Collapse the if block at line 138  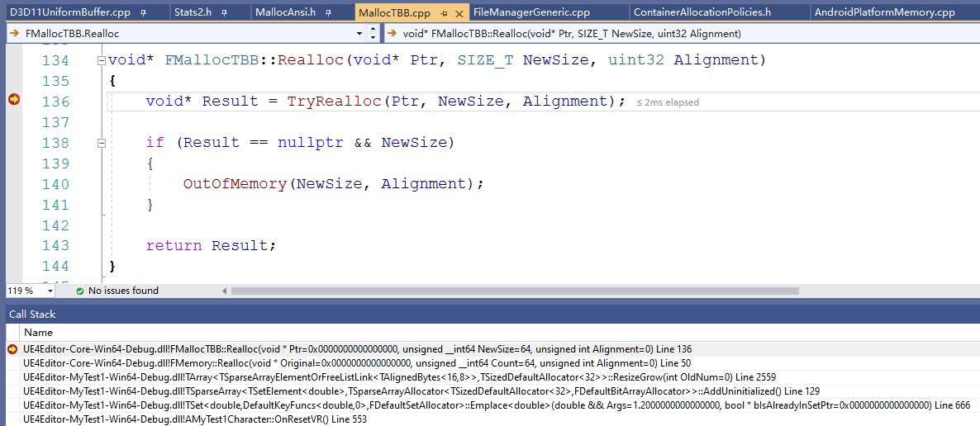102,143
